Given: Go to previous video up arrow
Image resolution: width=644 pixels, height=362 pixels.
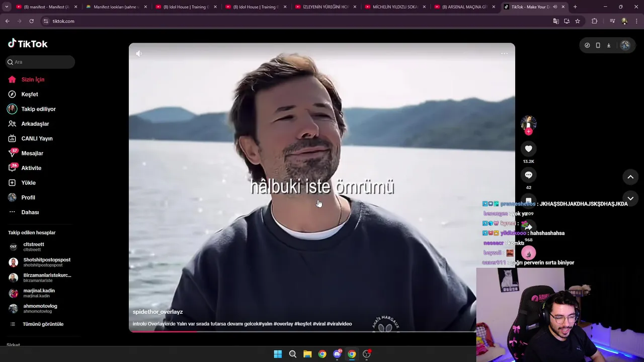Looking at the screenshot, I should (630, 177).
